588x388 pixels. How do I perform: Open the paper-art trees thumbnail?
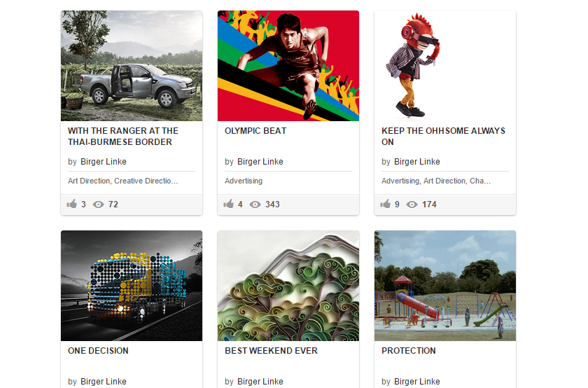(288, 286)
